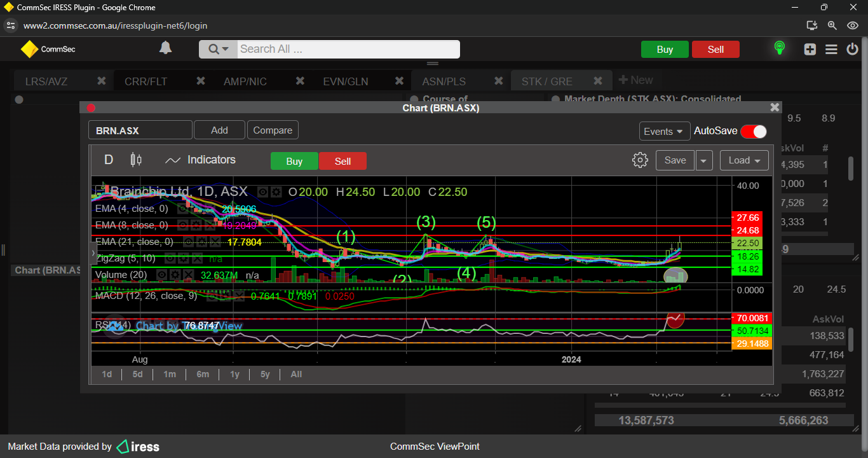Change chart type via candlestick icon

(x=135, y=160)
